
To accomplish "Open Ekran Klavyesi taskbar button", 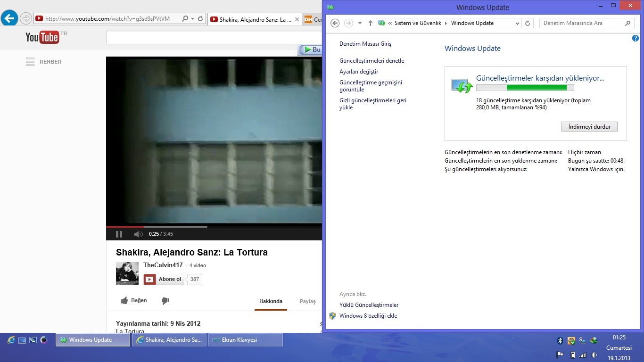I will (246, 340).
